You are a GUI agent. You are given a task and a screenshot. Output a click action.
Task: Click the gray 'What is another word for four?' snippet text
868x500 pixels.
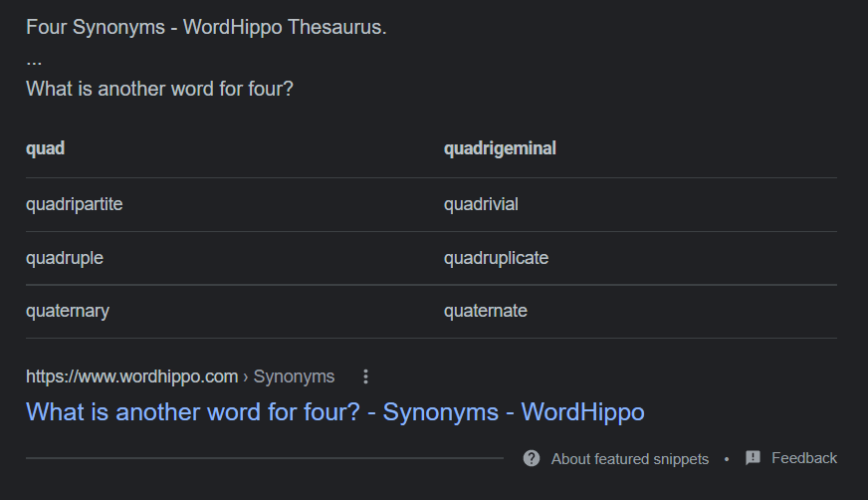click(159, 89)
